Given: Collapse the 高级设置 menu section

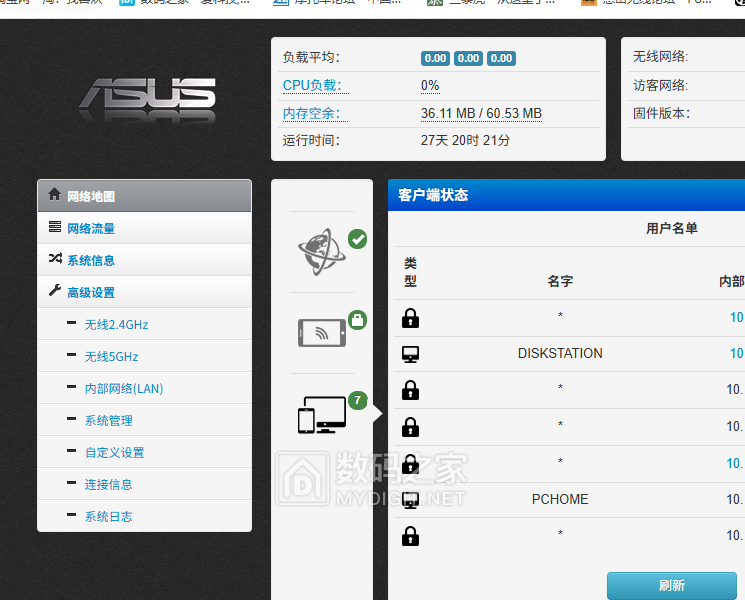Looking at the screenshot, I should pos(144,292).
